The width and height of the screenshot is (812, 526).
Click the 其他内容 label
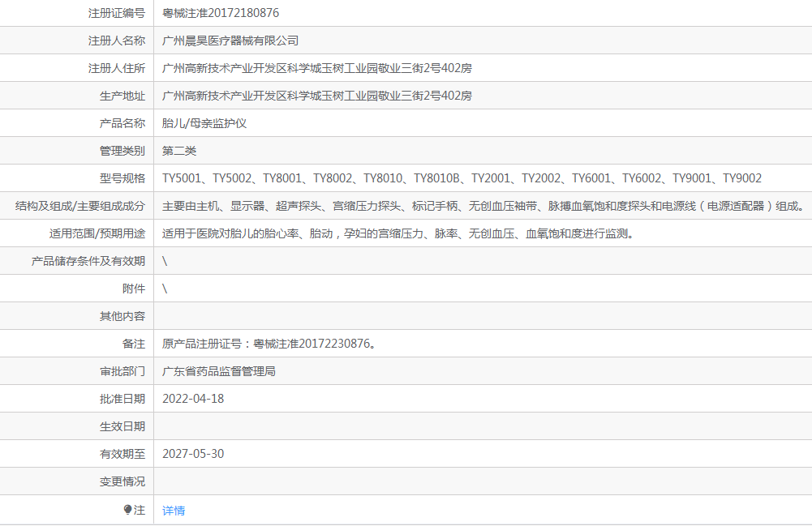click(122, 316)
